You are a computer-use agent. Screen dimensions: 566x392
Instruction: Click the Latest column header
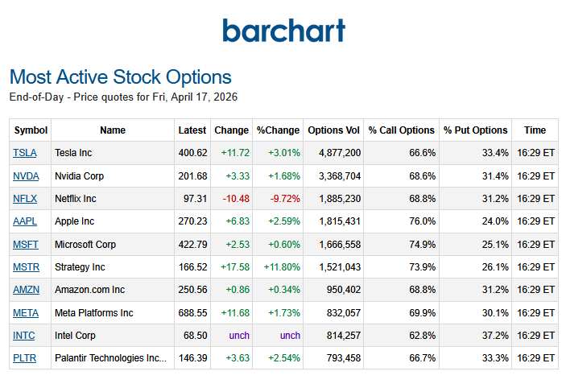click(192, 130)
